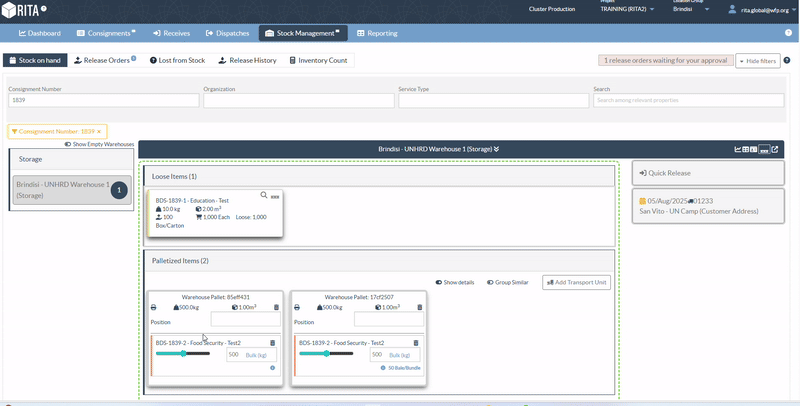Click printer icon on pallet 17cf2507
This screenshot has width=800, height=406.
[x=297, y=308]
